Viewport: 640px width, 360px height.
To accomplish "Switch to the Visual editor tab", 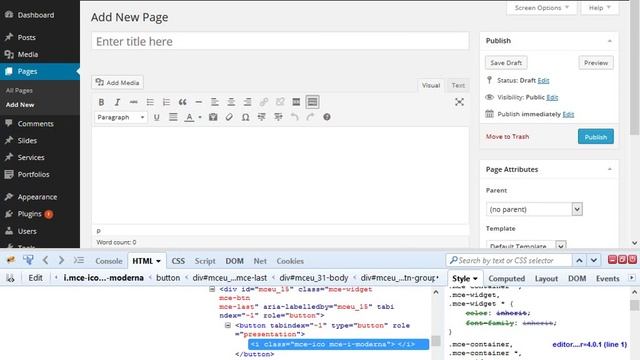I will (x=431, y=85).
